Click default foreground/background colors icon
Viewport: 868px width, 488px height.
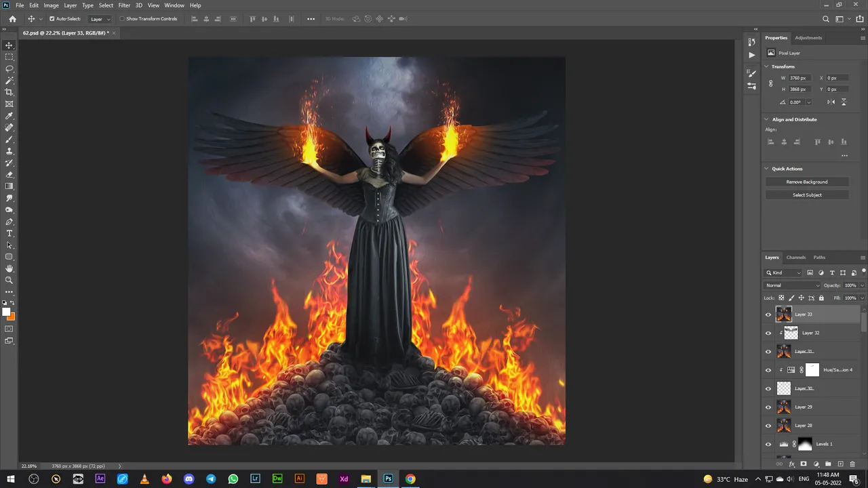5,303
